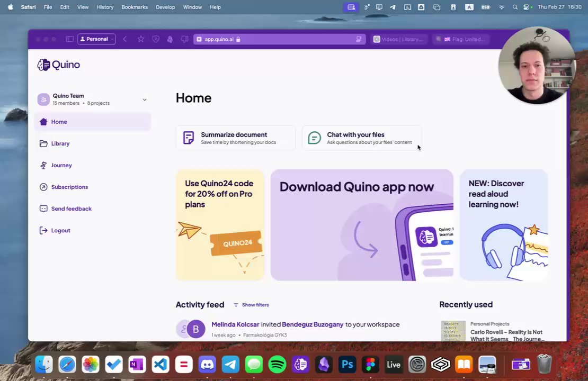Open Obsidian from the Dock
The height and width of the screenshot is (381, 588).
coord(324,364)
